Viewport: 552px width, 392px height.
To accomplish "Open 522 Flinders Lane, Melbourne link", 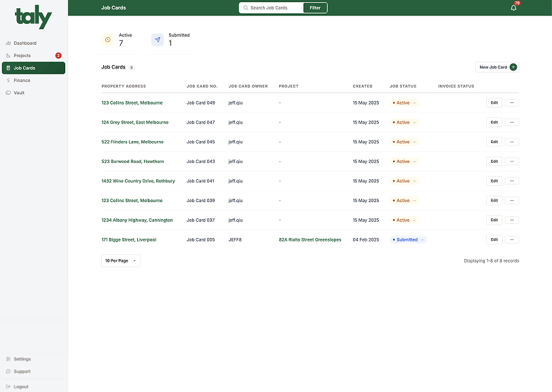I will 132,142.
